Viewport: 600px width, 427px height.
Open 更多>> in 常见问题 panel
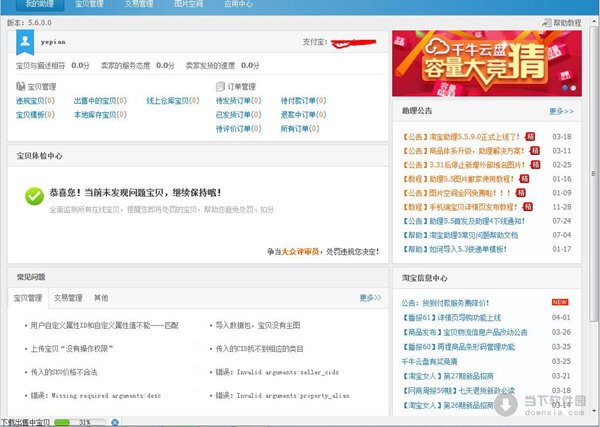coord(370,298)
